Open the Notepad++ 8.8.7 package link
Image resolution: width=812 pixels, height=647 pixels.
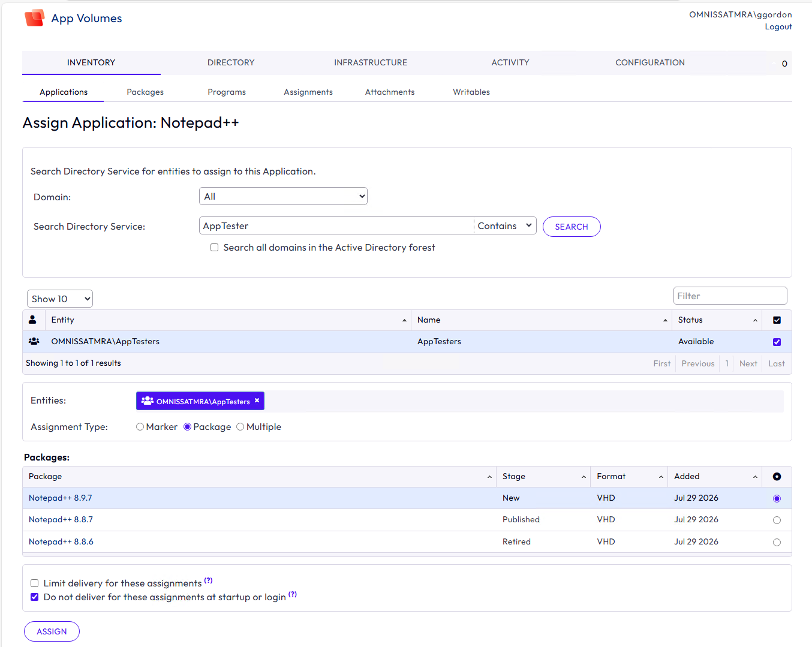coord(61,519)
